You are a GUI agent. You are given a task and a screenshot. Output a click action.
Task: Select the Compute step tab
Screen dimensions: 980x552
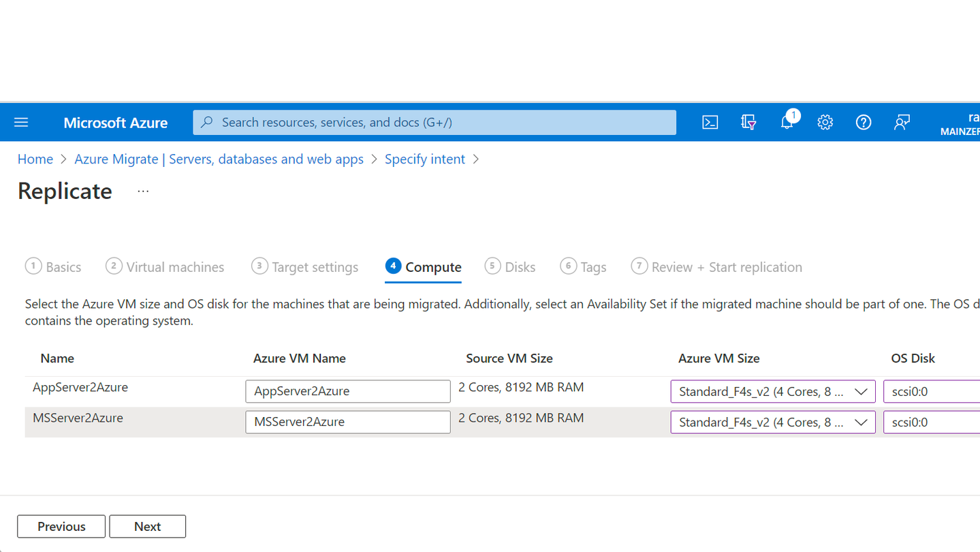point(423,267)
